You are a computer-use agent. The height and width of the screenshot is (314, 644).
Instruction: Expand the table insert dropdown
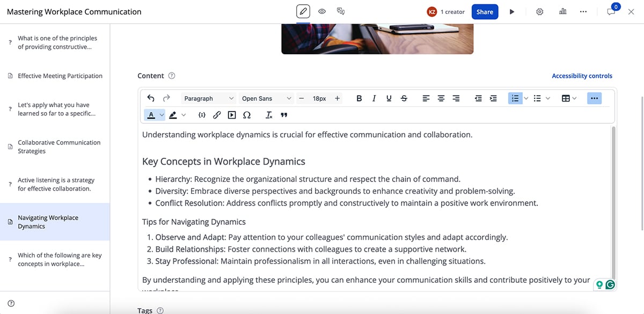575,98
